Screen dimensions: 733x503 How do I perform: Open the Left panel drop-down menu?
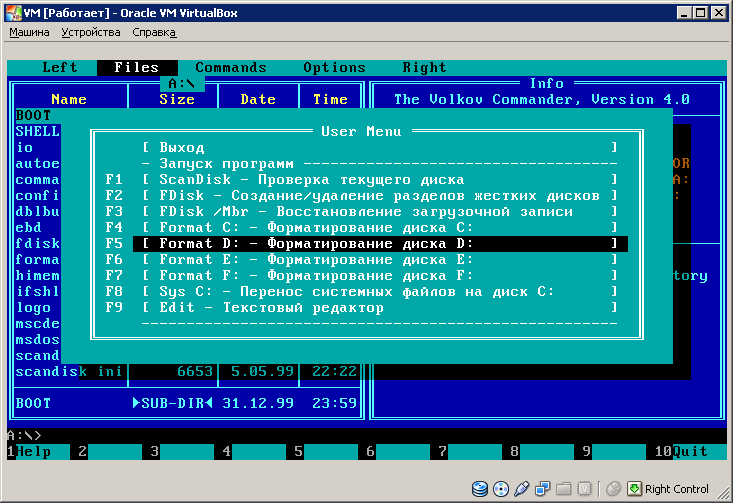pyautogui.click(x=60, y=68)
